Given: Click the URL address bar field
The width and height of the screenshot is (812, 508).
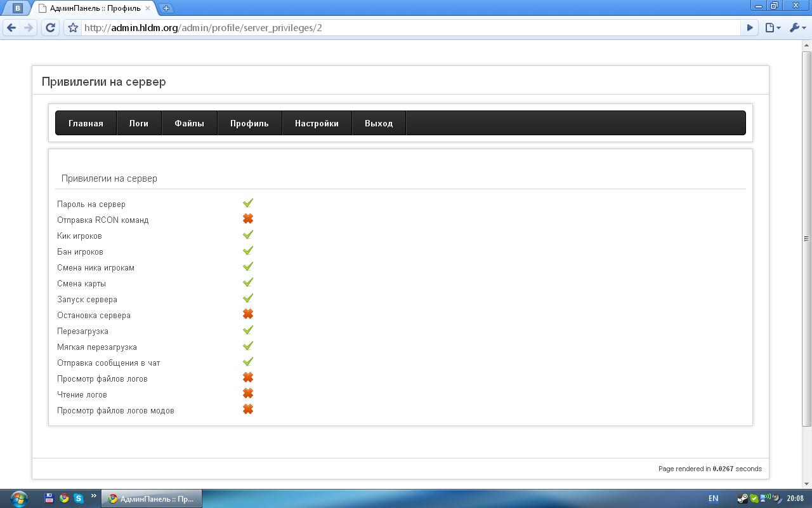Looking at the screenshot, I should coord(406,28).
